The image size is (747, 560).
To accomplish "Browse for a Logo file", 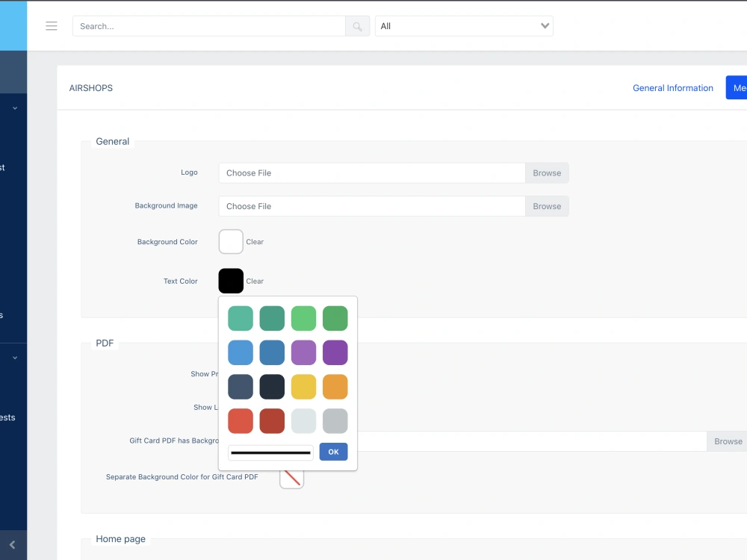I will (x=547, y=173).
